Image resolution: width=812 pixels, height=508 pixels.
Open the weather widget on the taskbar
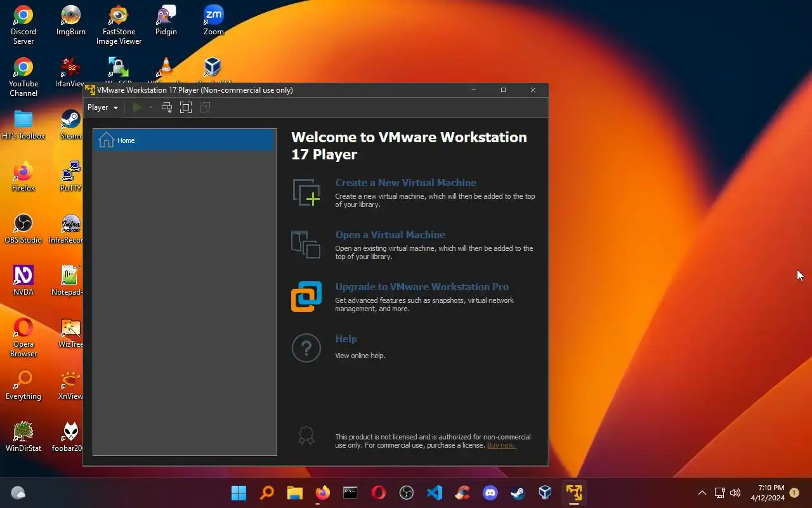pos(18,493)
